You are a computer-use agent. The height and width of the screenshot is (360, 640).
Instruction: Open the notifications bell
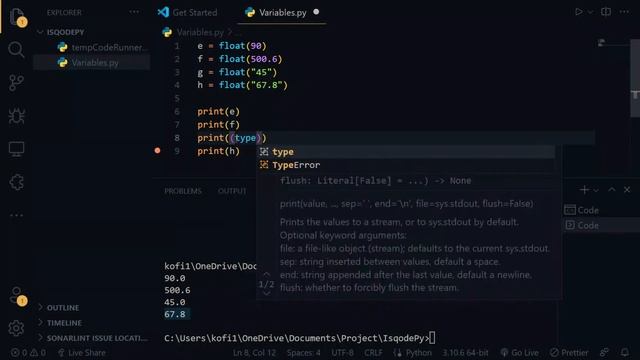pyautogui.click(x=624, y=352)
